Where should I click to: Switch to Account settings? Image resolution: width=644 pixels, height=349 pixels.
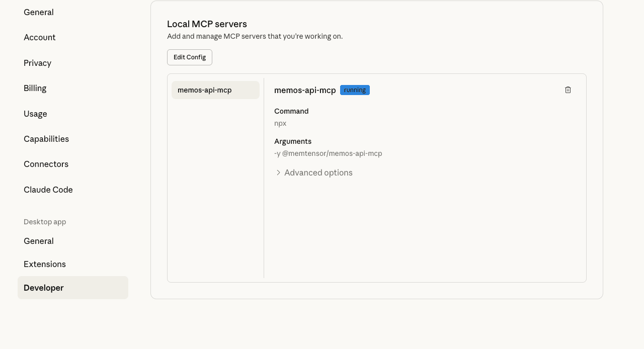pyautogui.click(x=39, y=37)
